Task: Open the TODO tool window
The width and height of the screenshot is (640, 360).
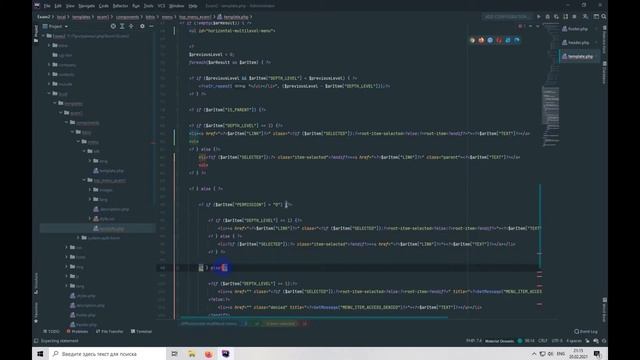Action: click(x=51, y=331)
